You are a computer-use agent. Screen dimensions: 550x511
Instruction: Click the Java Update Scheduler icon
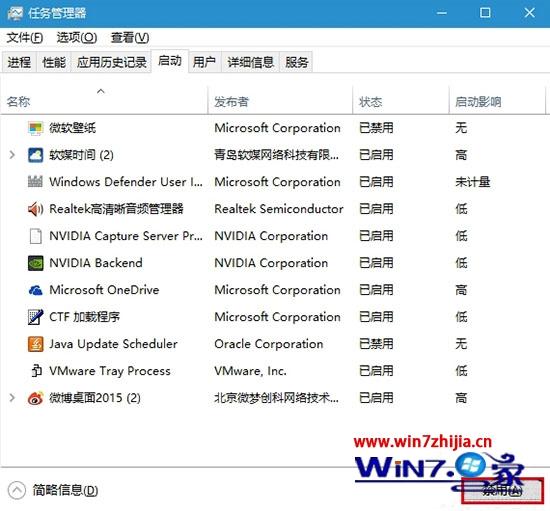[35, 344]
